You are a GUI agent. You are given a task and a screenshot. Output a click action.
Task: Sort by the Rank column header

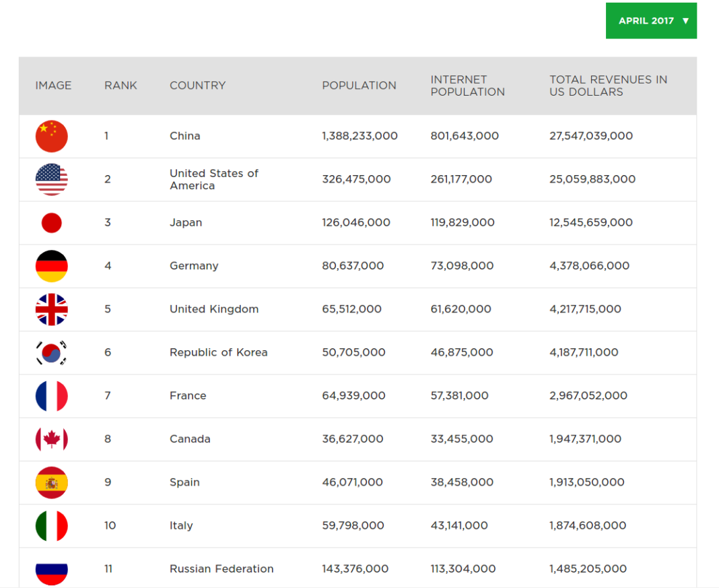point(121,86)
